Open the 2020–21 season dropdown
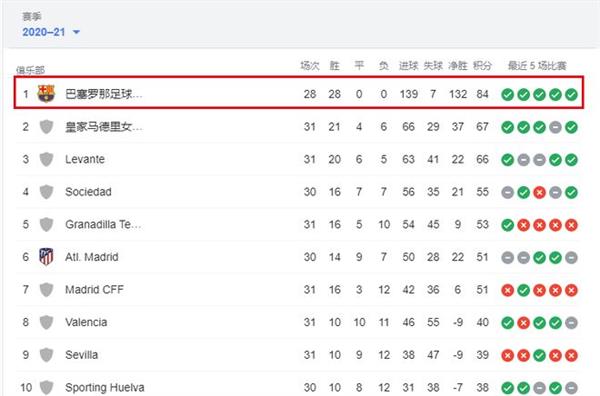600x396 pixels. (x=51, y=32)
